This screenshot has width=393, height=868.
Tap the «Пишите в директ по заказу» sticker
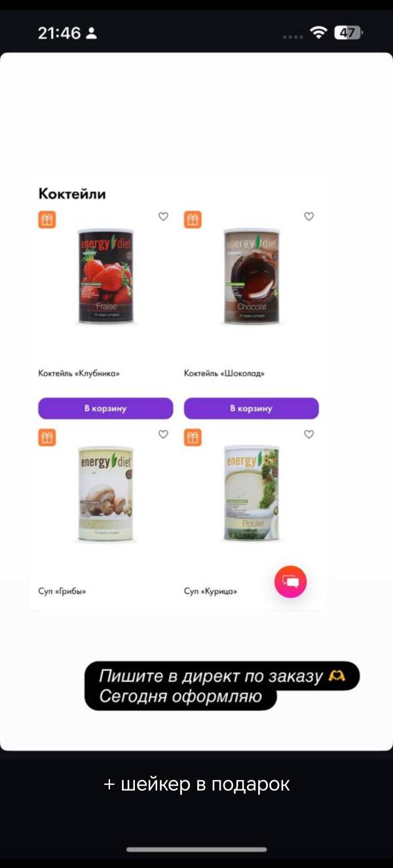click(x=222, y=686)
